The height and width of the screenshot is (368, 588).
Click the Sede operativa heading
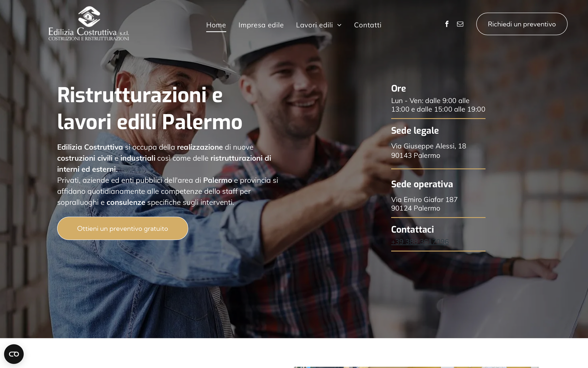(x=422, y=184)
